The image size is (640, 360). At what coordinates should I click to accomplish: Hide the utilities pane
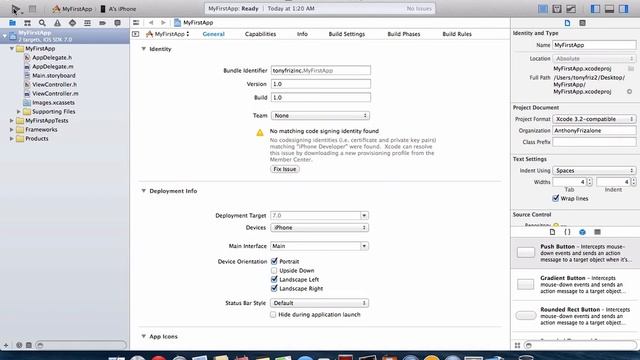(623, 9)
